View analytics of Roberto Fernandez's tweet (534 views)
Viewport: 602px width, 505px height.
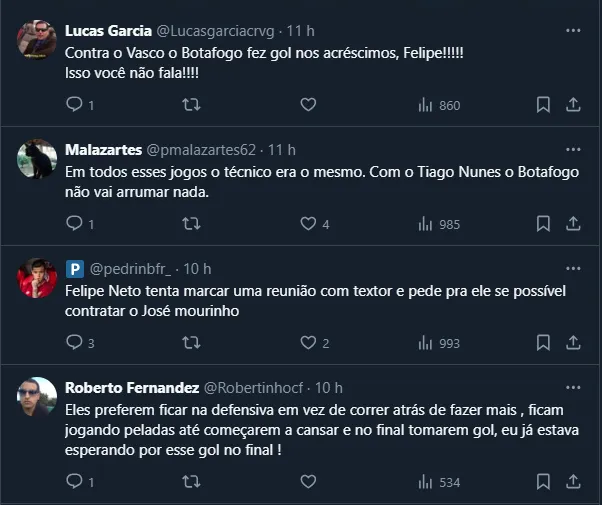coord(438,481)
